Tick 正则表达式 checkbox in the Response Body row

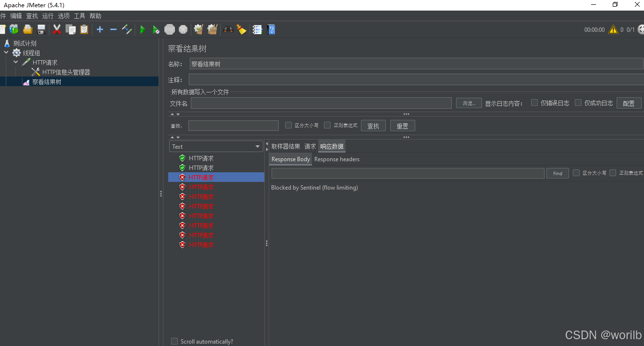point(613,173)
